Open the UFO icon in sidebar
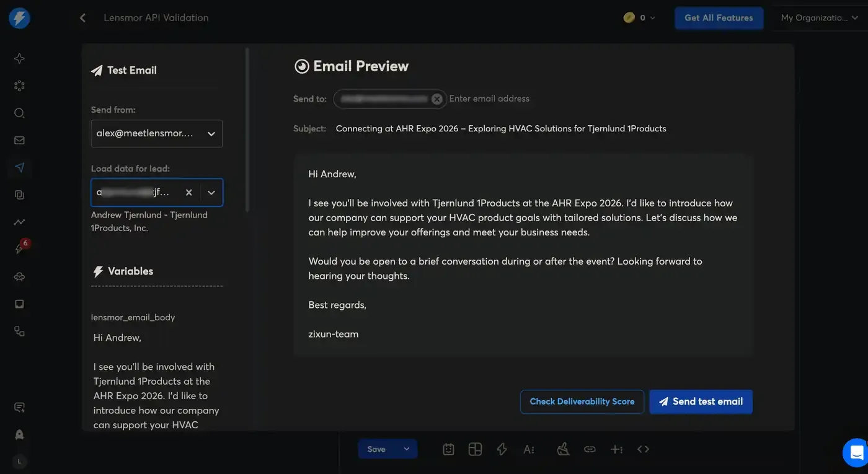The height and width of the screenshot is (474, 868). [x=19, y=277]
